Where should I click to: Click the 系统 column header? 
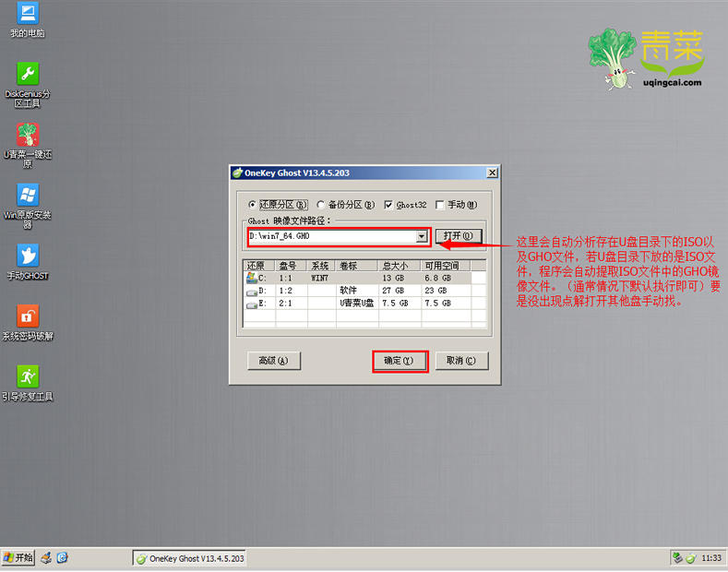click(x=321, y=266)
